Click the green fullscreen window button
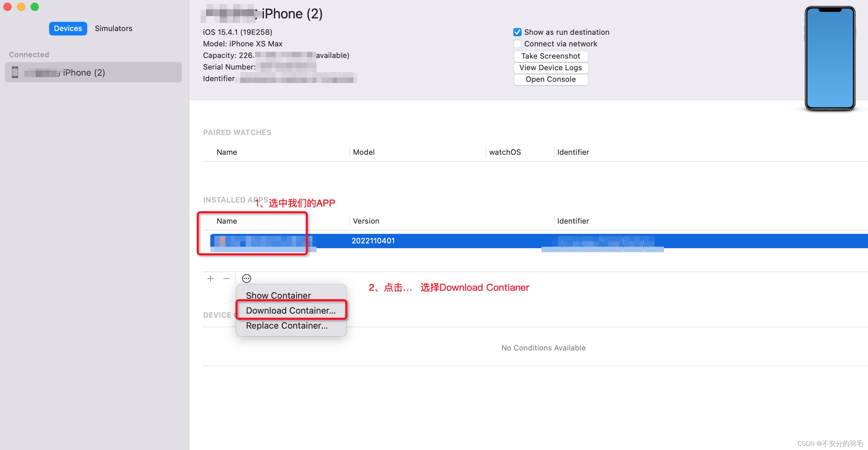 (35, 7)
